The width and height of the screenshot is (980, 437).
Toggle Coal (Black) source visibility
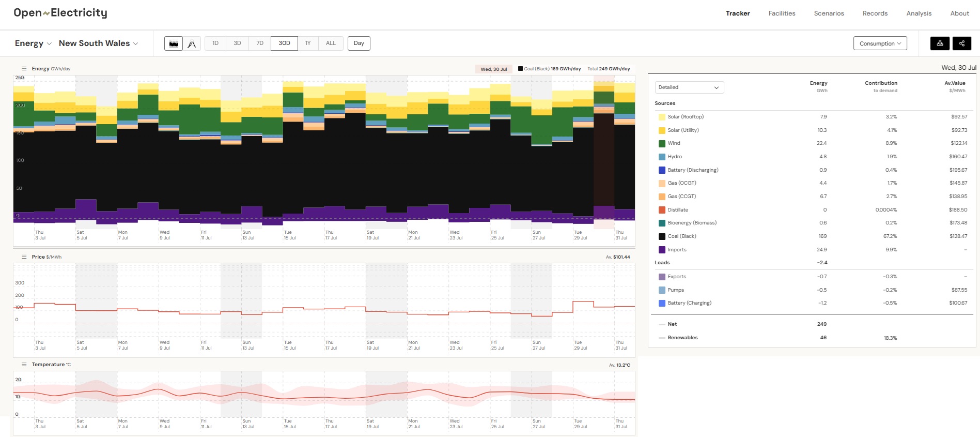pos(681,236)
